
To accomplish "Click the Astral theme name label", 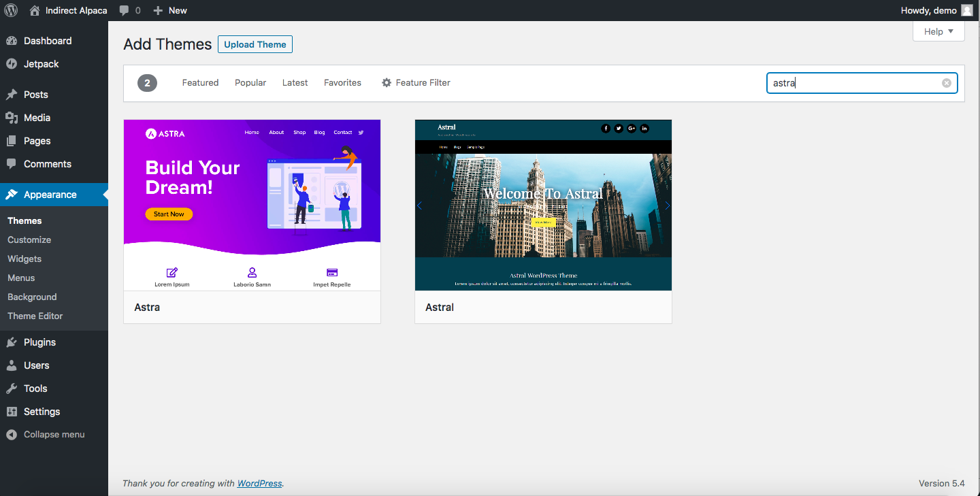I will (440, 307).
